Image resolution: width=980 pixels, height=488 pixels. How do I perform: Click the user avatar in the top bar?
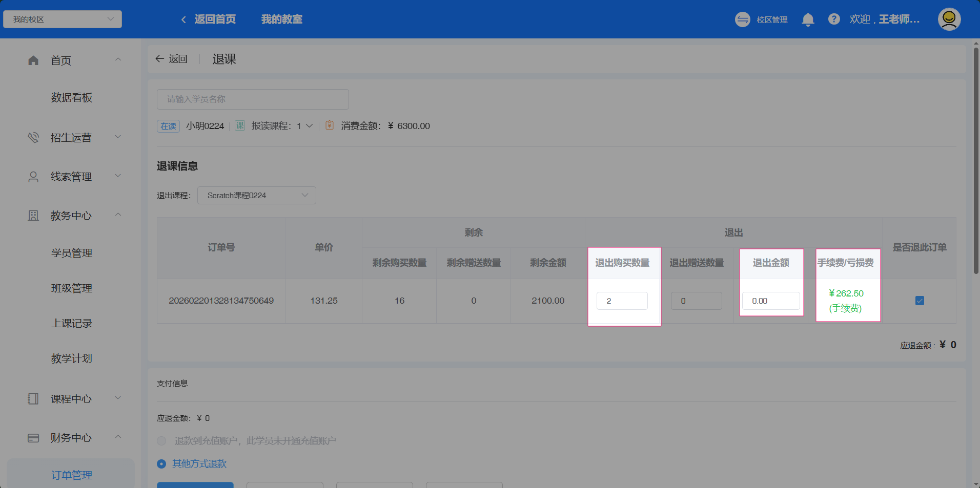pos(949,19)
